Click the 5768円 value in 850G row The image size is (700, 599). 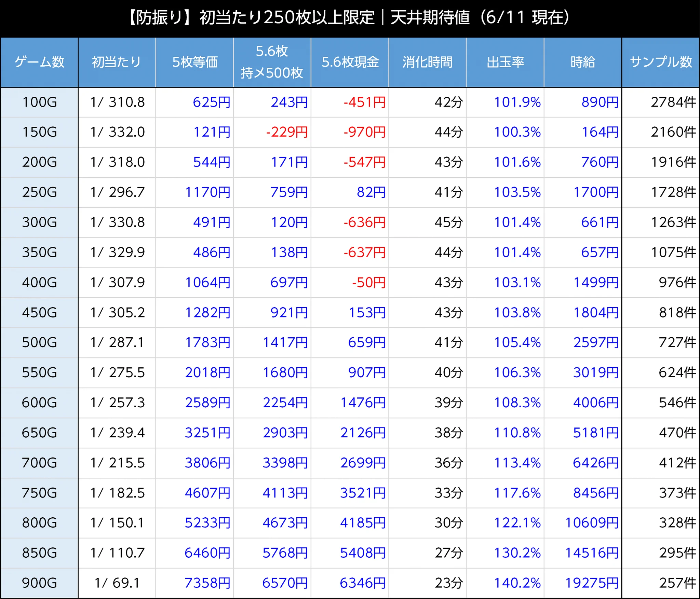[285, 553]
